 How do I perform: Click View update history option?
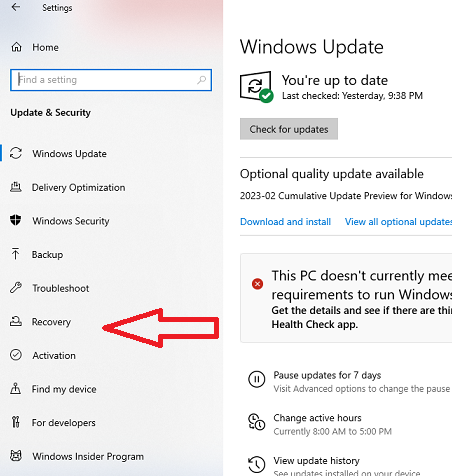[316, 461]
